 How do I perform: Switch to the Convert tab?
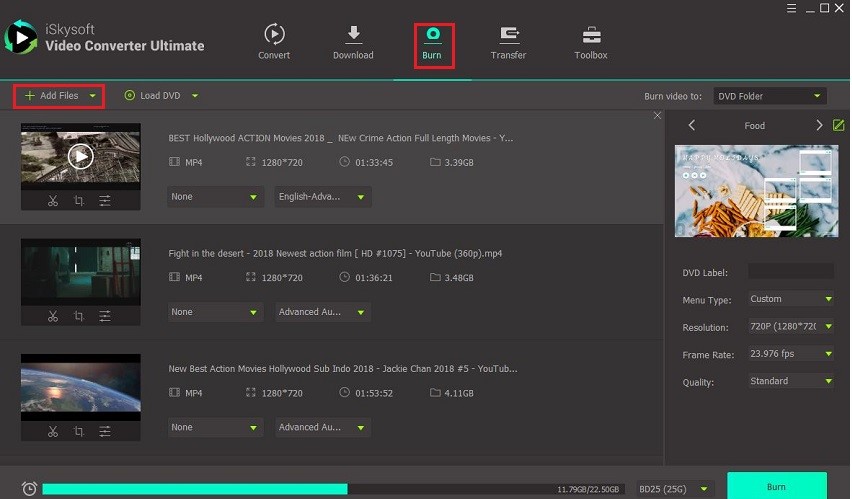coord(274,42)
